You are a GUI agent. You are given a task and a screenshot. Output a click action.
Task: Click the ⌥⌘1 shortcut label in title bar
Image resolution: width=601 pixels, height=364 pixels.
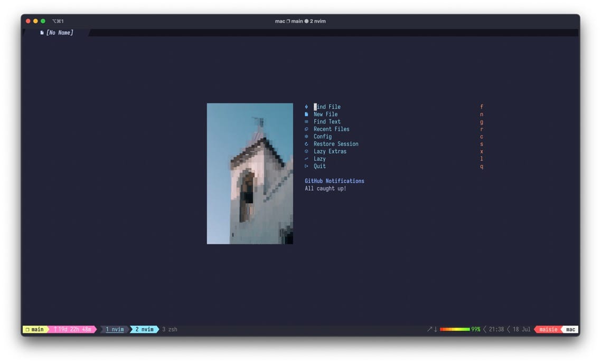(58, 21)
